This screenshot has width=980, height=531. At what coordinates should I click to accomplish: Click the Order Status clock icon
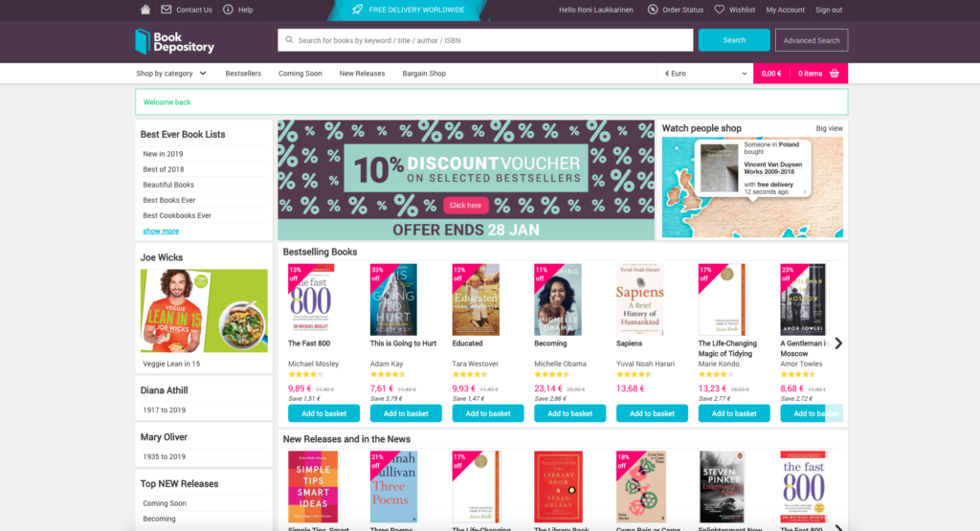pos(653,10)
